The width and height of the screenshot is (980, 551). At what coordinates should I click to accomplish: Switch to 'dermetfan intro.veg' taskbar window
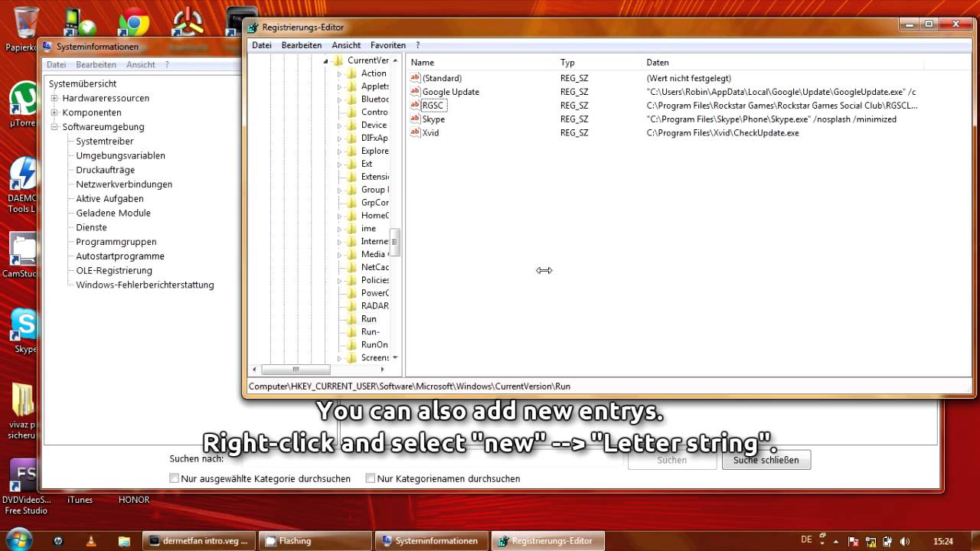[x=199, y=541]
